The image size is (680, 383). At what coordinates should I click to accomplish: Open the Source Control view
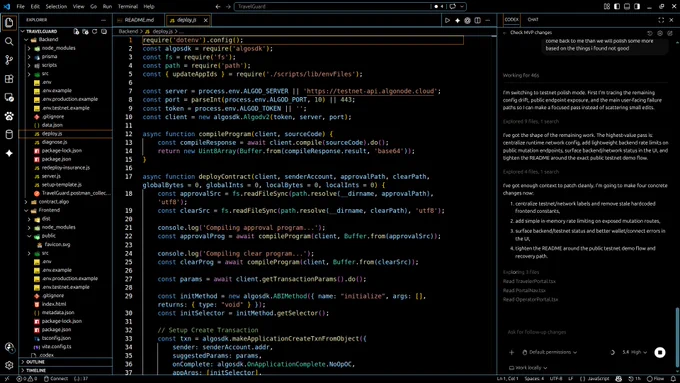click(x=9, y=60)
